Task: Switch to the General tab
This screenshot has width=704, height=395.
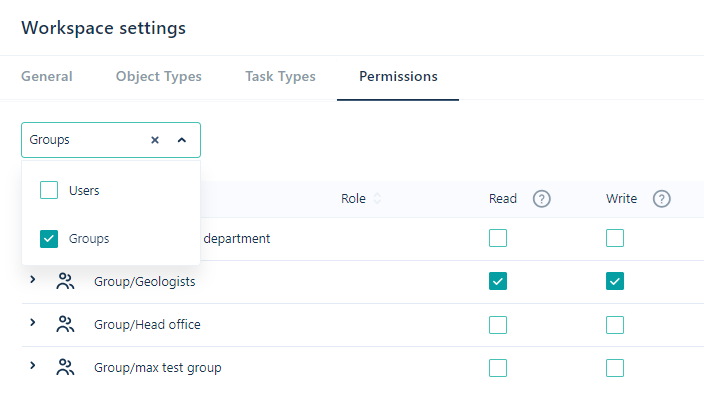Action: (47, 76)
